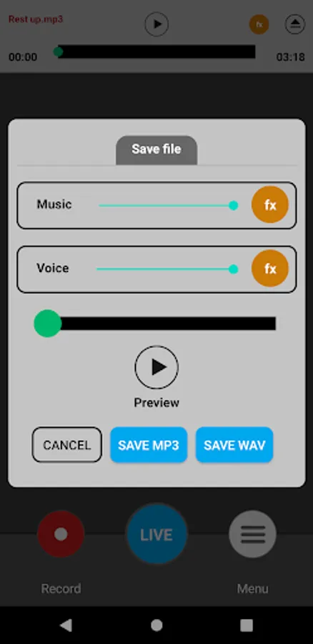Tap the Android back navigation button
Screen dimensions: 313x644
[x=66, y=625]
